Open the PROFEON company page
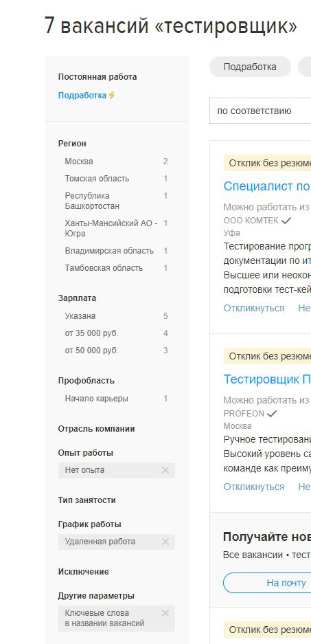This screenshot has width=311, height=644. coord(244,414)
